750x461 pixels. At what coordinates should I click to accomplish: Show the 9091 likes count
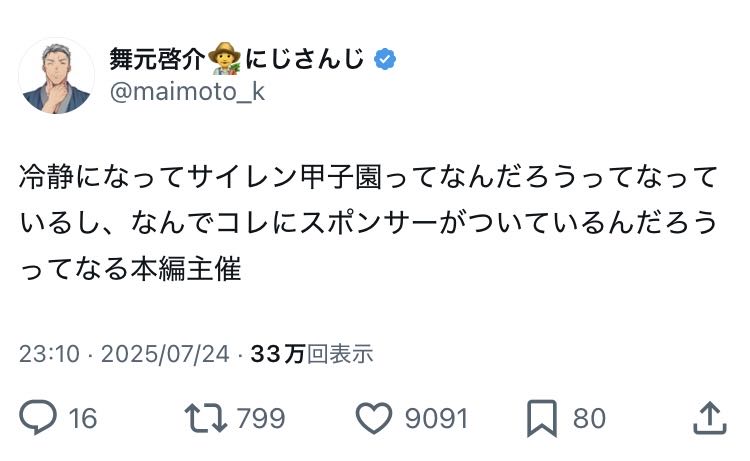[436, 418]
